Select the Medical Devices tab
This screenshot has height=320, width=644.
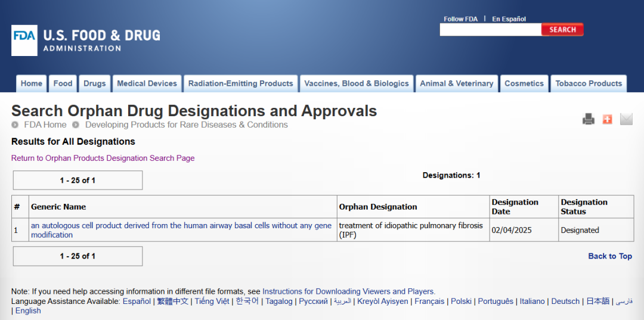(147, 83)
